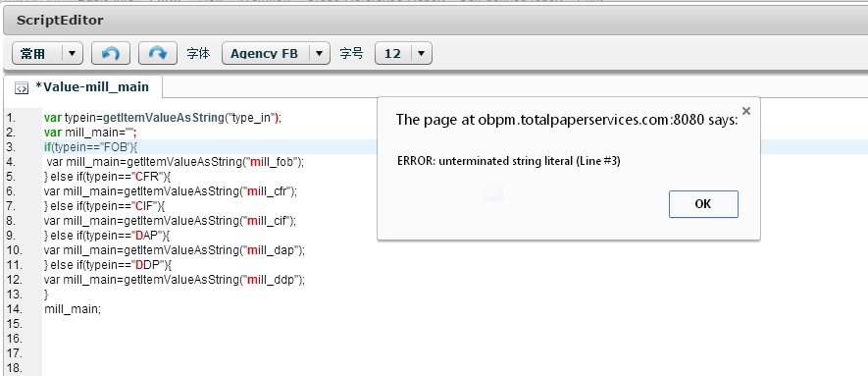Click the closing brace on line 13
This screenshot has width=868, height=376.
[46, 295]
